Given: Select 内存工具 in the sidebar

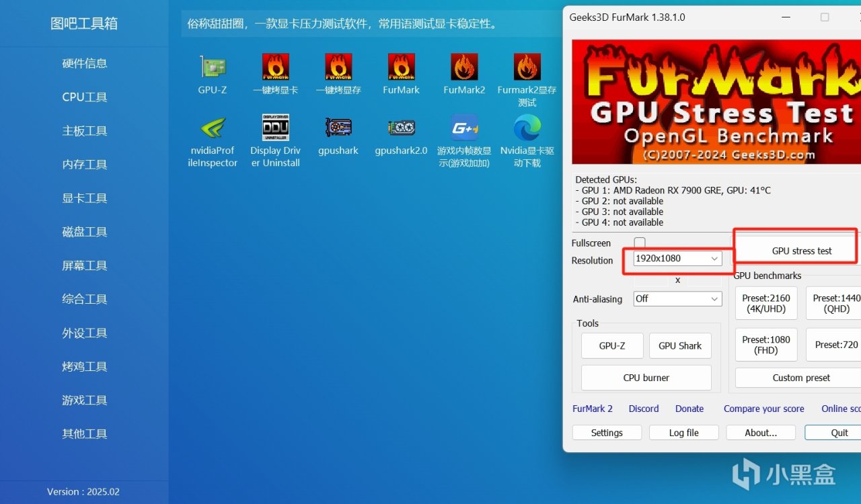Looking at the screenshot, I should click(x=85, y=164).
